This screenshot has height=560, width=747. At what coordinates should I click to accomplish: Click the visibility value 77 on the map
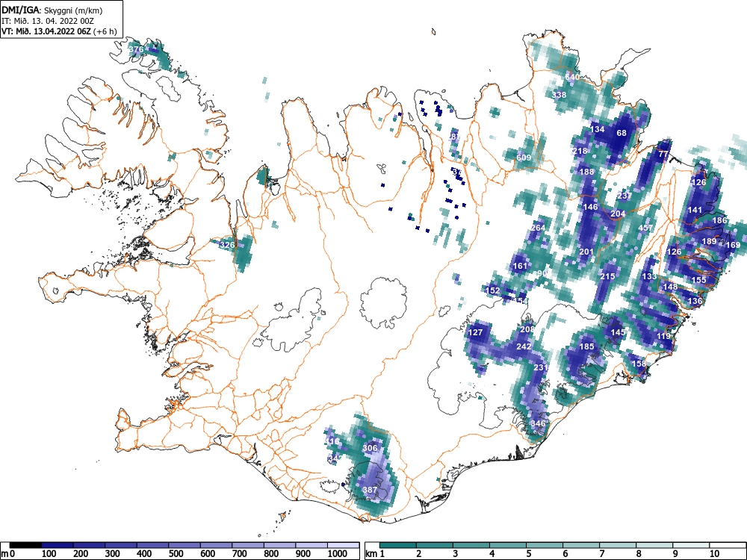(x=663, y=155)
